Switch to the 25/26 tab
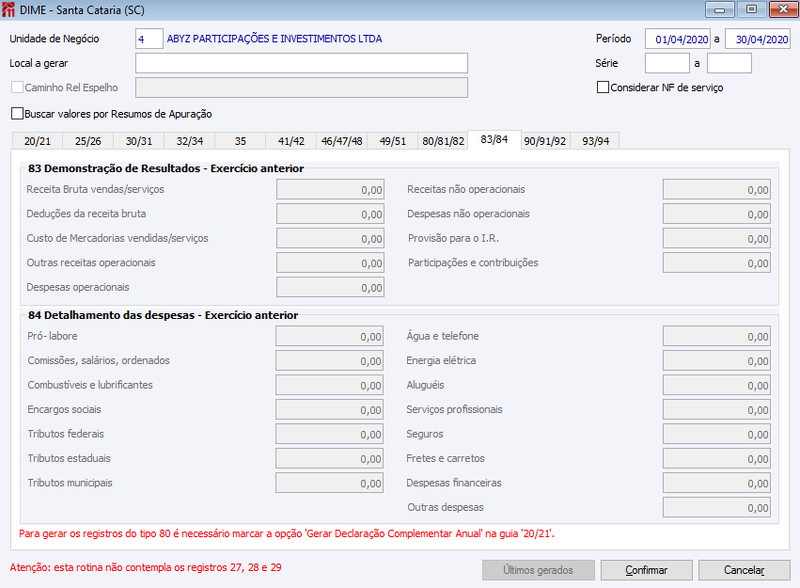 pos(88,141)
